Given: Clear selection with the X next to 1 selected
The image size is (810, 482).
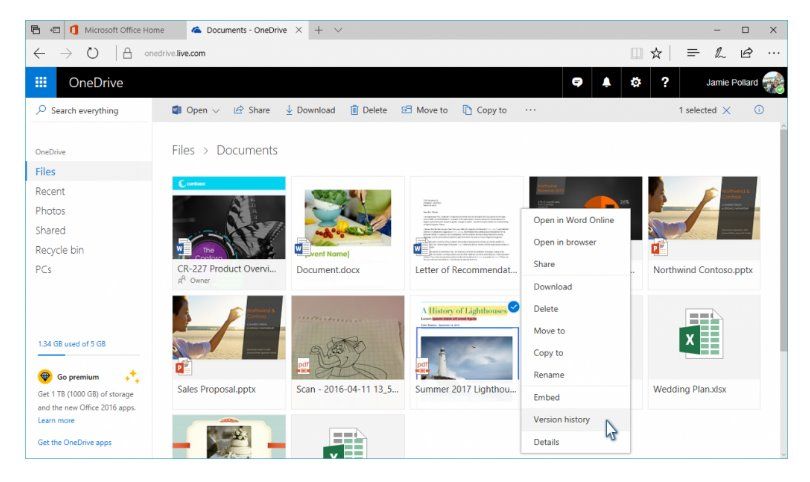Looking at the screenshot, I should coord(726,111).
